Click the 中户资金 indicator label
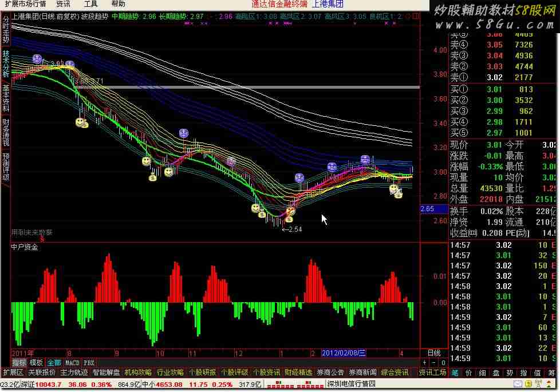 coord(24,247)
